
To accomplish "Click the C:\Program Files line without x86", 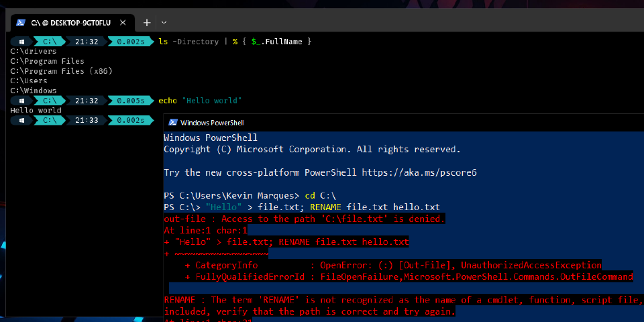I will [47, 61].
